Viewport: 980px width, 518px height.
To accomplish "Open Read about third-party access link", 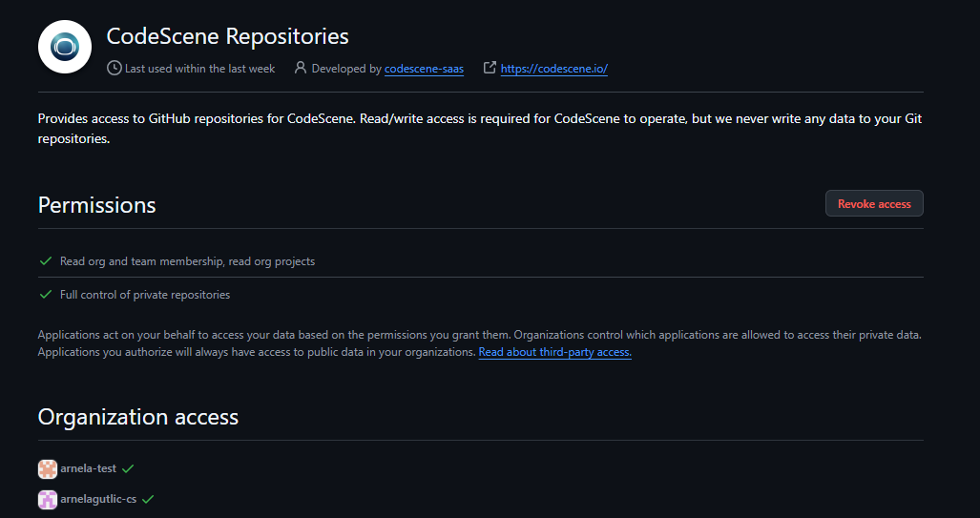I will point(555,352).
